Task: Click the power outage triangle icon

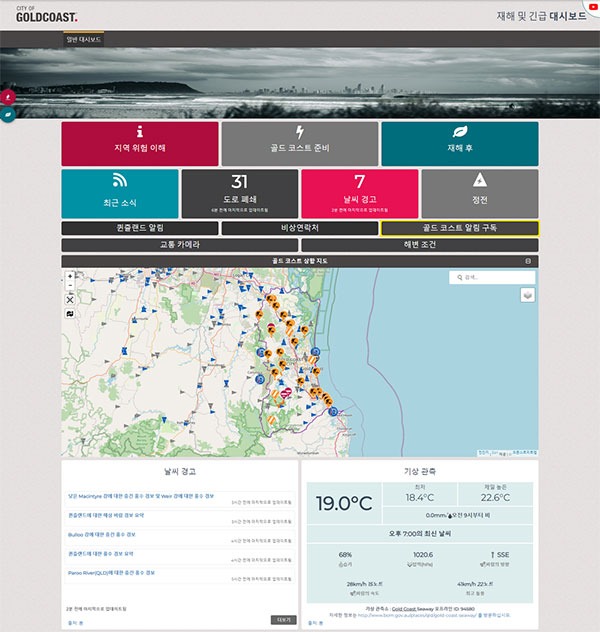Action: pos(480,180)
